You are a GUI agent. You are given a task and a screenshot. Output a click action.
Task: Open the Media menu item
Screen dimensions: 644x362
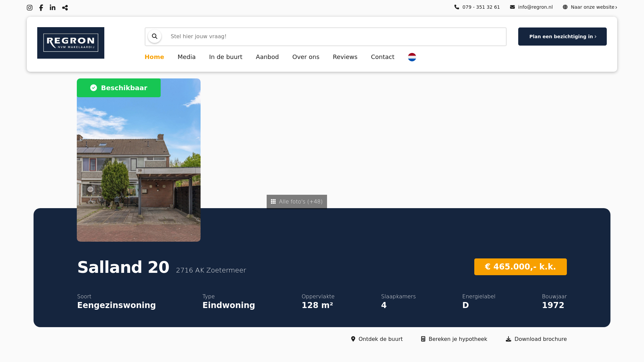pyautogui.click(x=186, y=57)
